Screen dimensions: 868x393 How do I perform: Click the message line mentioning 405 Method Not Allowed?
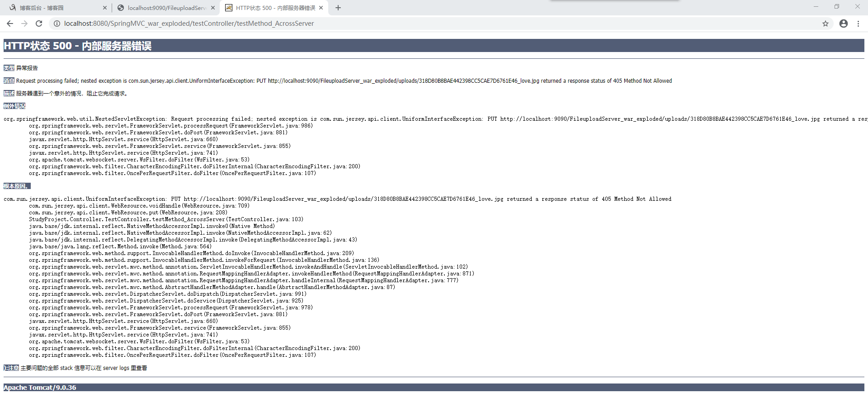pyautogui.click(x=344, y=81)
